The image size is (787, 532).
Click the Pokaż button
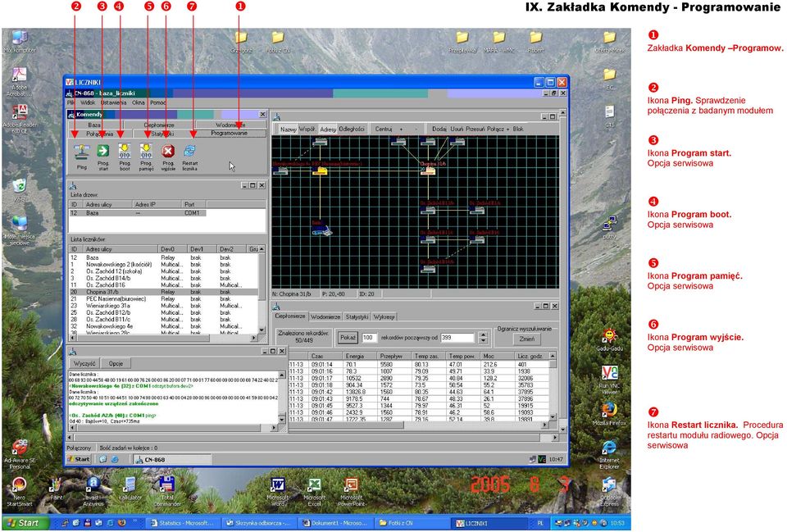pyautogui.click(x=348, y=338)
